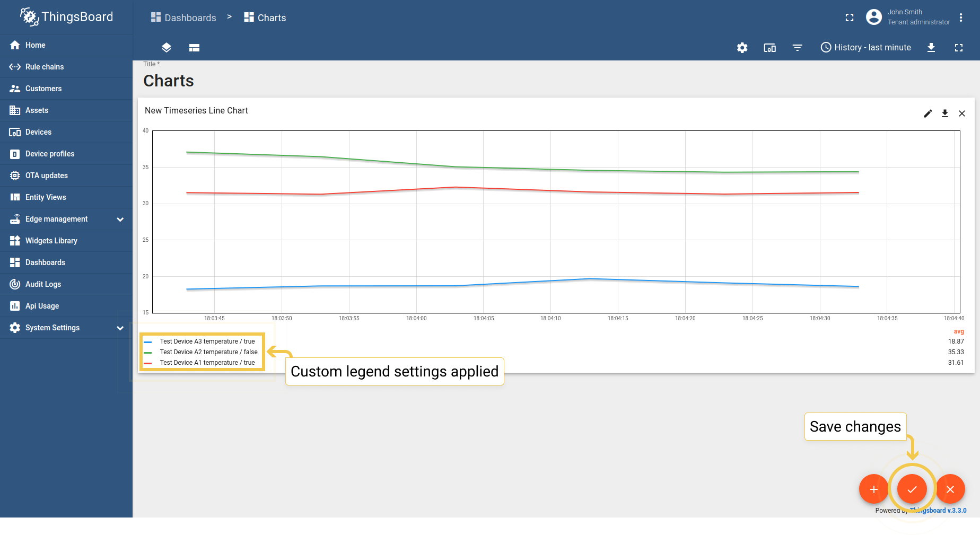Open Widgets Library from the sidebar

point(51,241)
